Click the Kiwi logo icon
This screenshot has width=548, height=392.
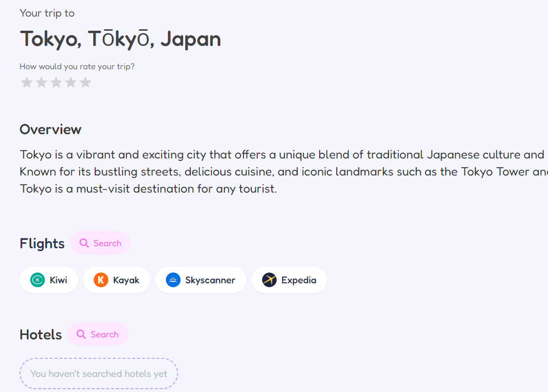click(38, 280)
